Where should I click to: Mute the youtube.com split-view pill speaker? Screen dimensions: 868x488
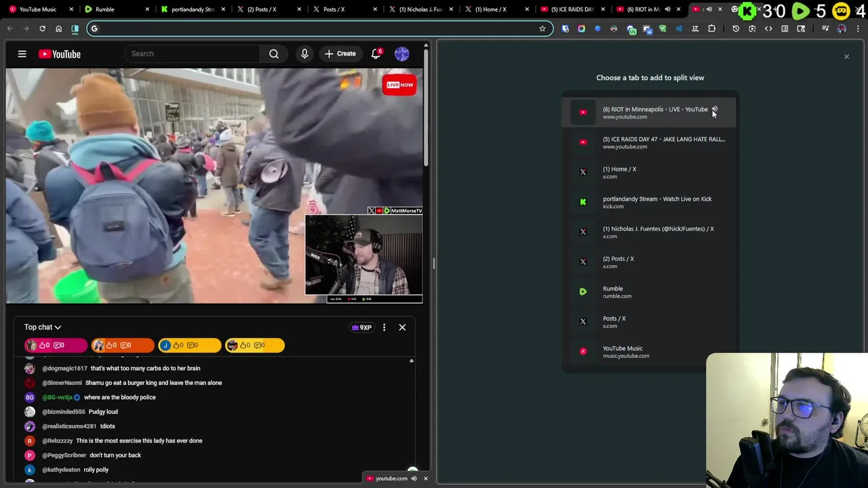tap(414, 479)
